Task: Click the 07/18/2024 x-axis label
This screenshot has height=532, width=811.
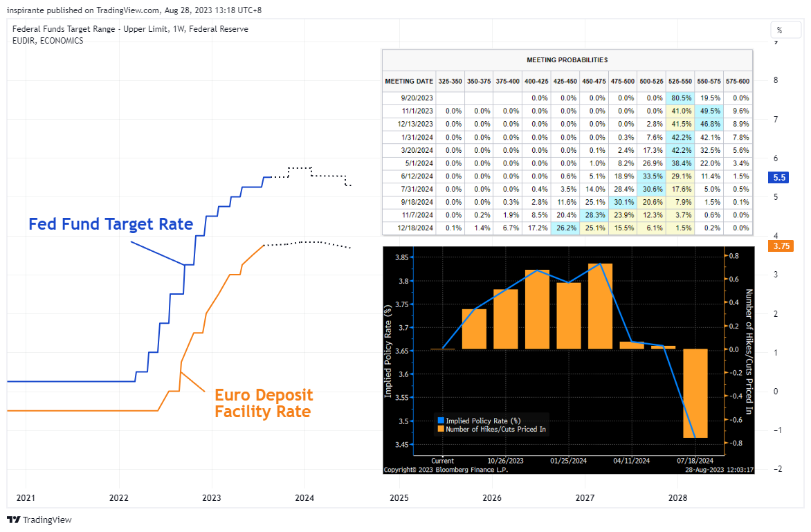Action: point(695,461)
